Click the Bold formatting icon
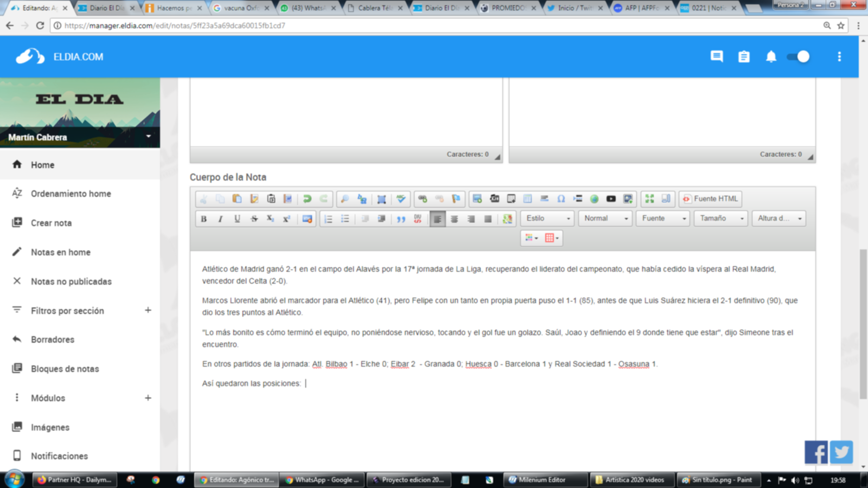The width and height of the screenshot is (868, 488). (203, 219)
